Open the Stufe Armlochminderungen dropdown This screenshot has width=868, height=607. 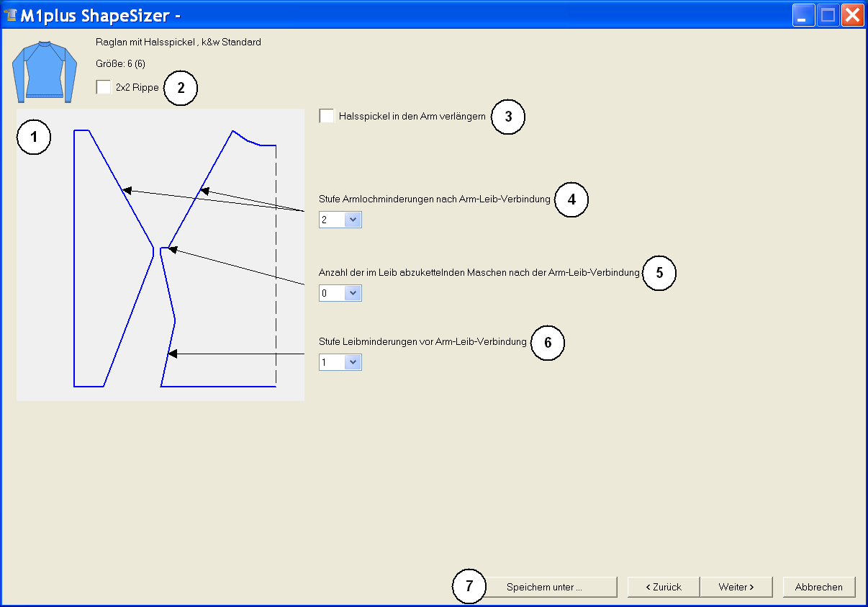353,220
